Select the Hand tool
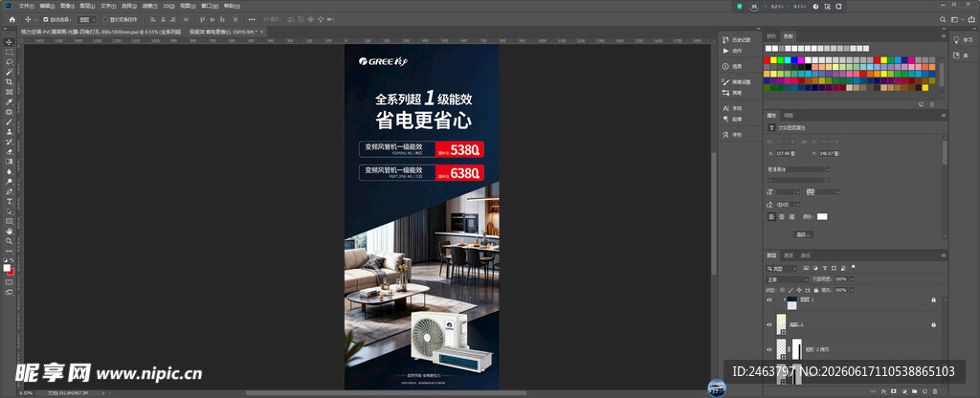980x398 pixels. [9, 232]
